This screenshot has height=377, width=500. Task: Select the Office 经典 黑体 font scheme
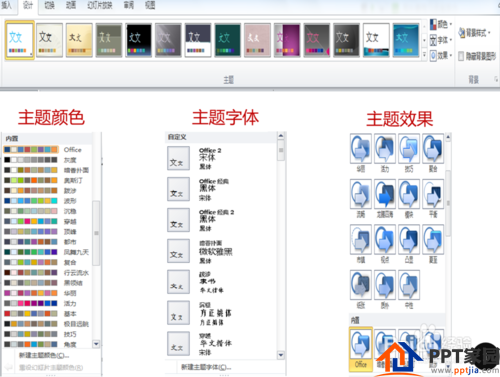pos(221,189)
